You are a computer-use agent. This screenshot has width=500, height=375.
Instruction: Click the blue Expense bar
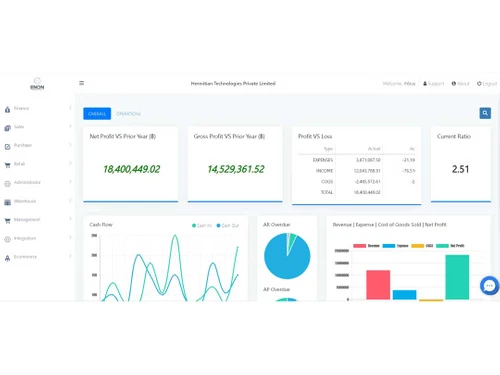coord(404,295)
